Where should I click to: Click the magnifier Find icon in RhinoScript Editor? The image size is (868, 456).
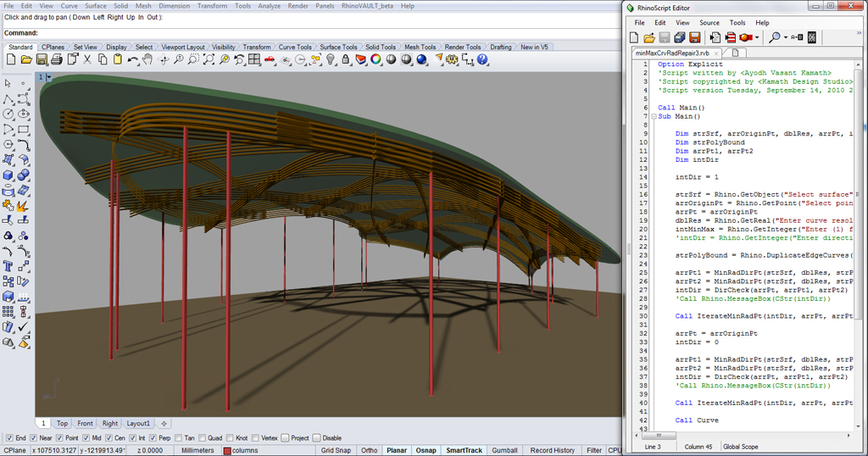tap(775, 37)
